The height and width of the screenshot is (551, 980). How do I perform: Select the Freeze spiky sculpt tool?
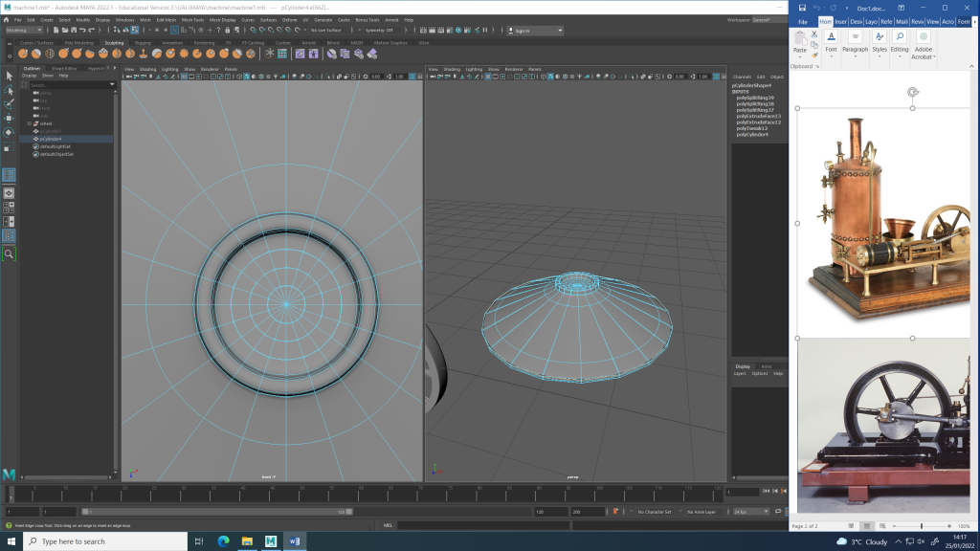184,54
